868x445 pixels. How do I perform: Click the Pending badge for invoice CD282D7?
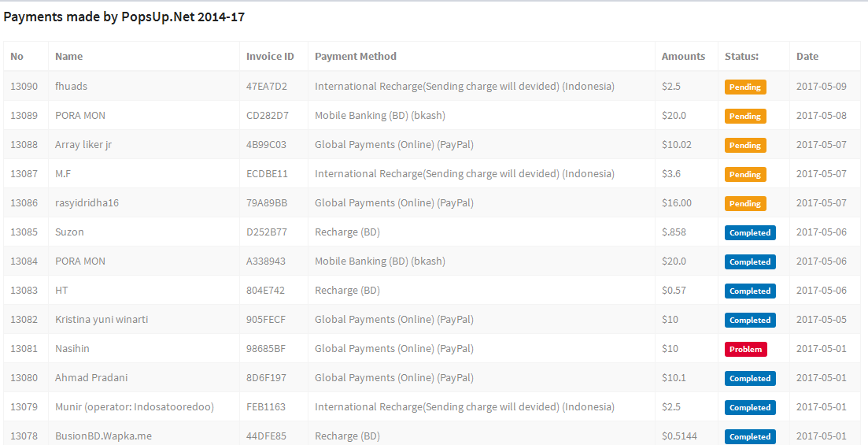(745, 117)
